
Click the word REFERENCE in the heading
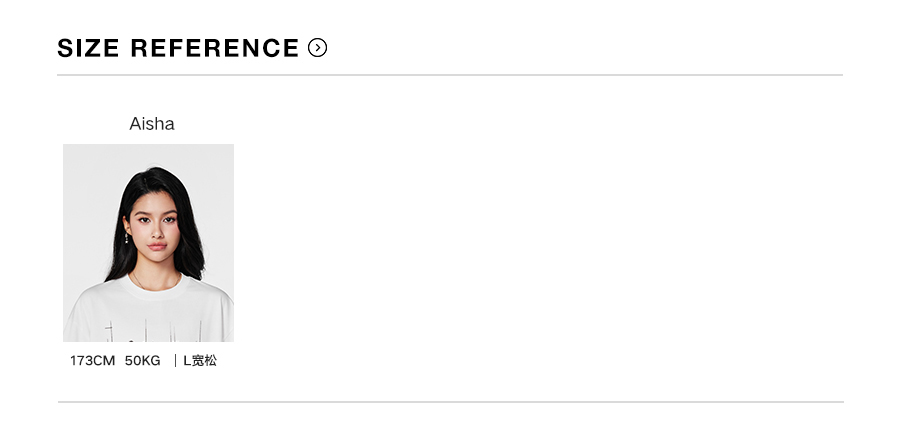(x=215, y=48)
